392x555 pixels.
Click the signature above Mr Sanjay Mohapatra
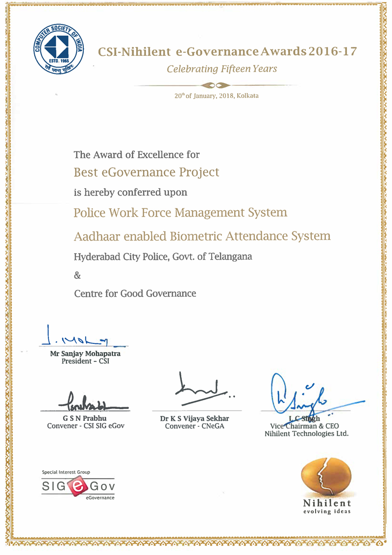pyautogui.click(x=84, y=336)
